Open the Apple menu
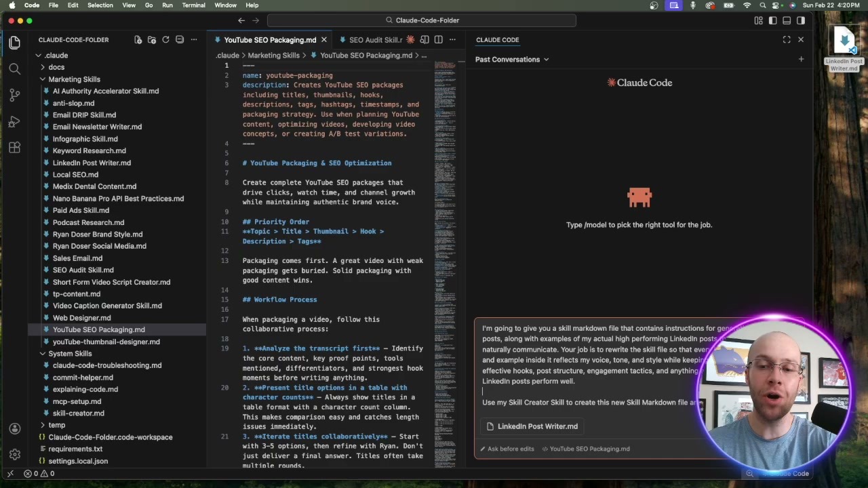This screenshot has height=488, width=868. point(12,5)
